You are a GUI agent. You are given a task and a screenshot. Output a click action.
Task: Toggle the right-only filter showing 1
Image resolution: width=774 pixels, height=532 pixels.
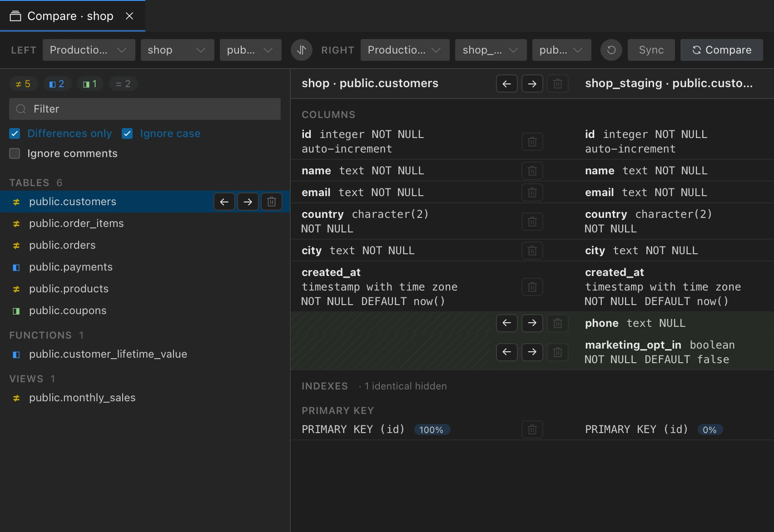tap(90, 84)
